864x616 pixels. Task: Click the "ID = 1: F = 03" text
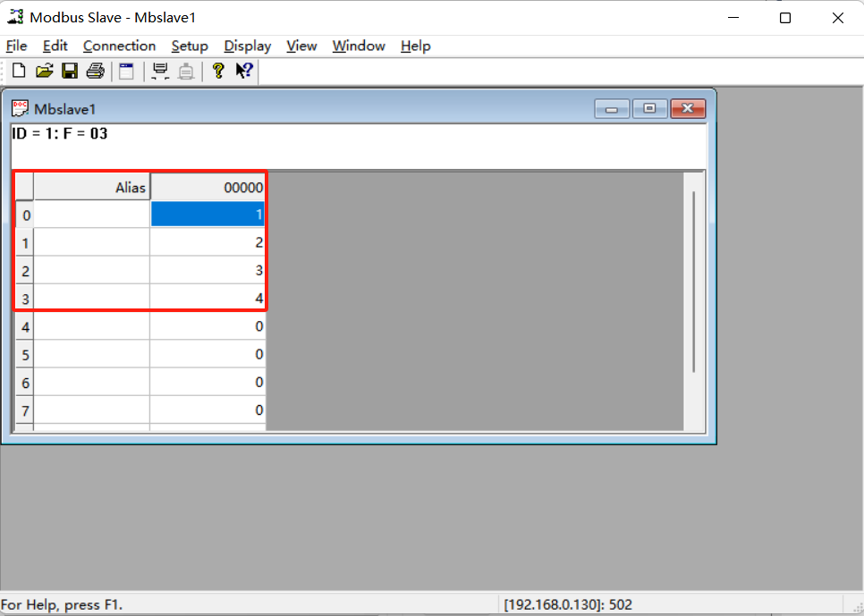(x=60, y=133)
